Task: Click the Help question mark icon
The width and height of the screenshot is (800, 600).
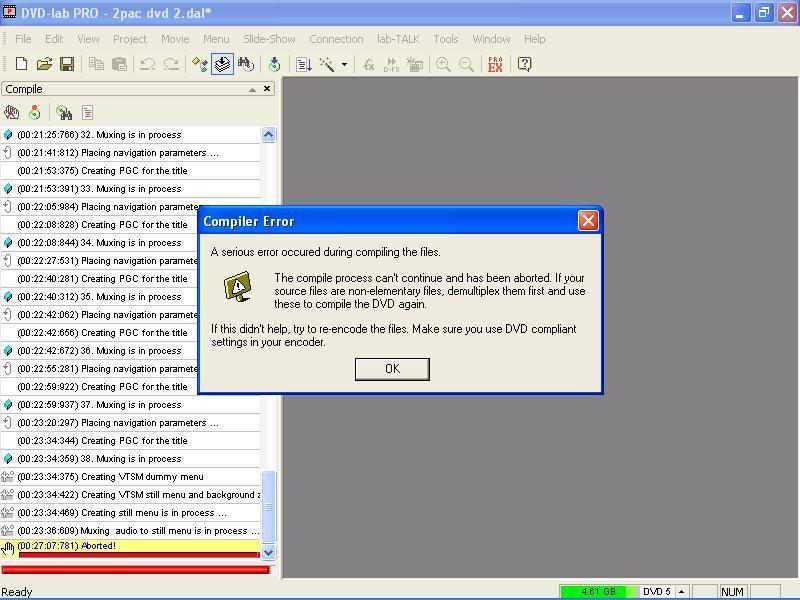Action: [x=524, y=64]
